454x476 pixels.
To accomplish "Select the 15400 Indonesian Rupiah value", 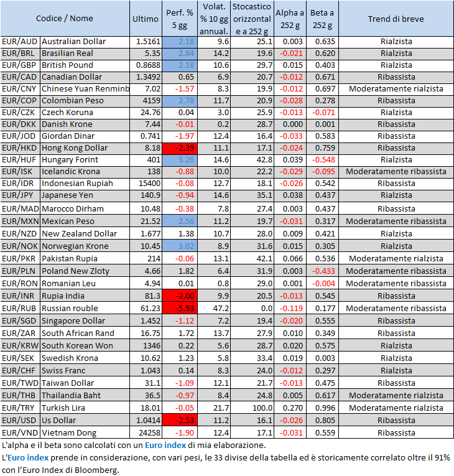I will 146,184.
